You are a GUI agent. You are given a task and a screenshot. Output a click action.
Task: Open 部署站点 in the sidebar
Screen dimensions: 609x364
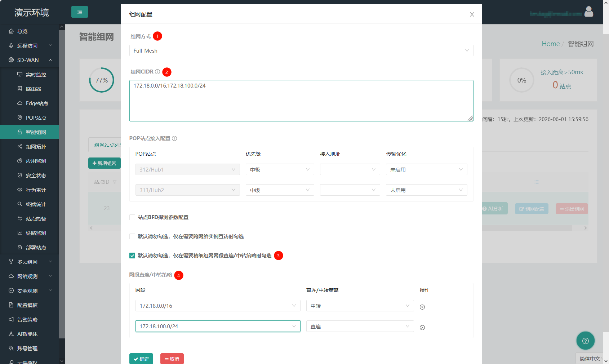click(29, 248)
